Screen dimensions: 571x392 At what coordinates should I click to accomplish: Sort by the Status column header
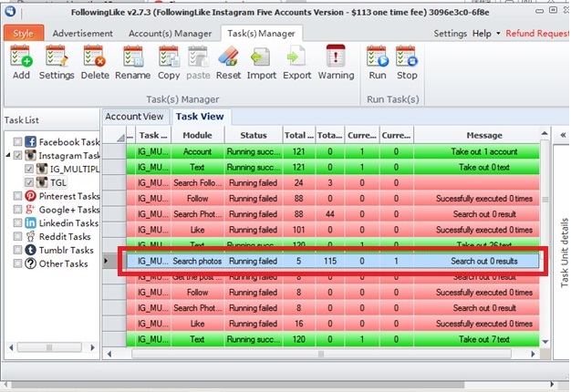[247, 136]
